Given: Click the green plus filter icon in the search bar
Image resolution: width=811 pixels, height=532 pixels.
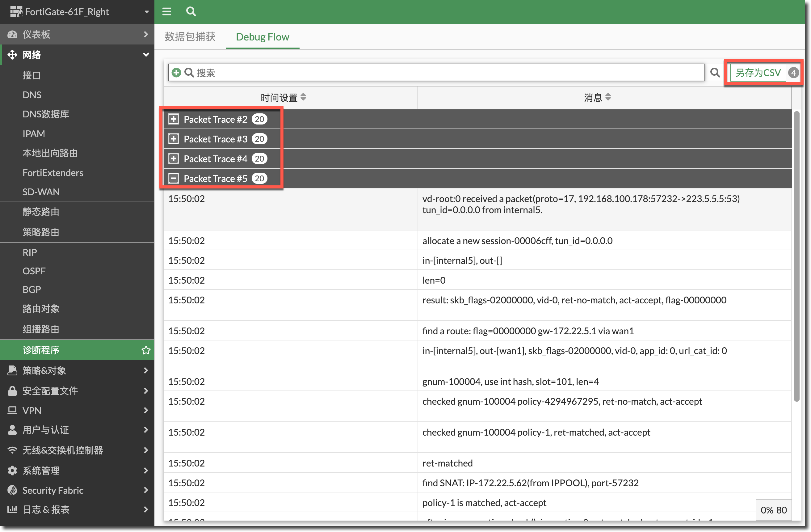Looking at the screenshot, I should pos(176,73).
